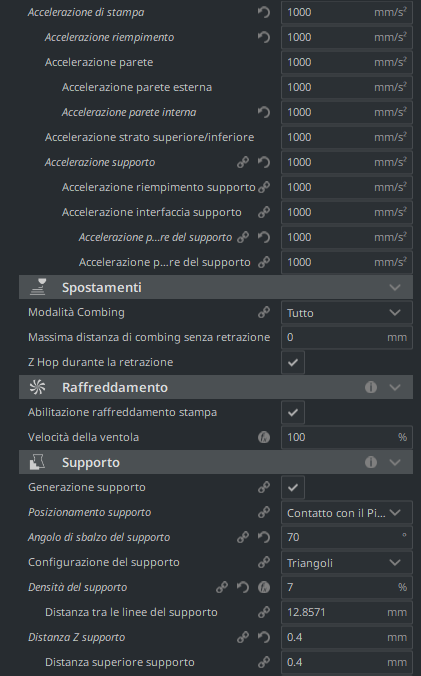Uncheck Generazione supporto checkbox
421x676 pixels.
(x=293, y=487)
